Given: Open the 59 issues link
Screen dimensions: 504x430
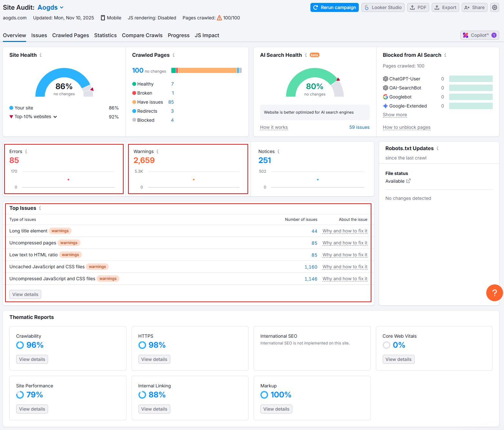Looking at the screenshot, I should pos(359,127).
